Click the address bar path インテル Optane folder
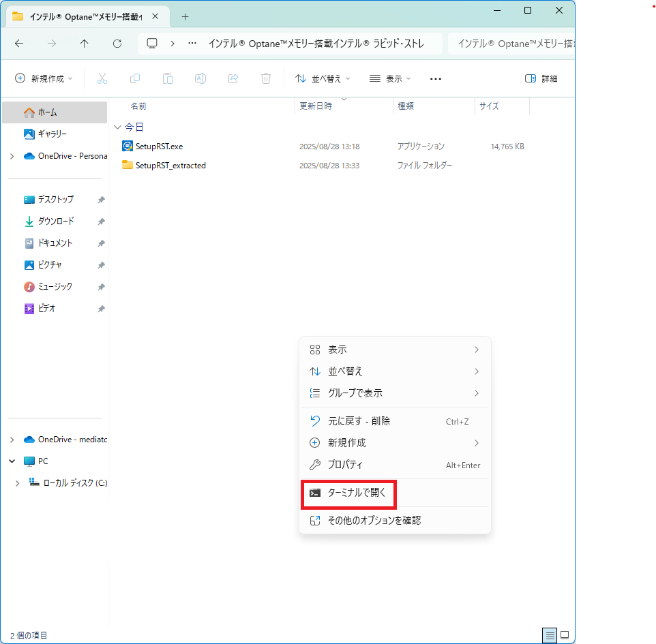The image size is (656, 644). click(x=316, y=44)
